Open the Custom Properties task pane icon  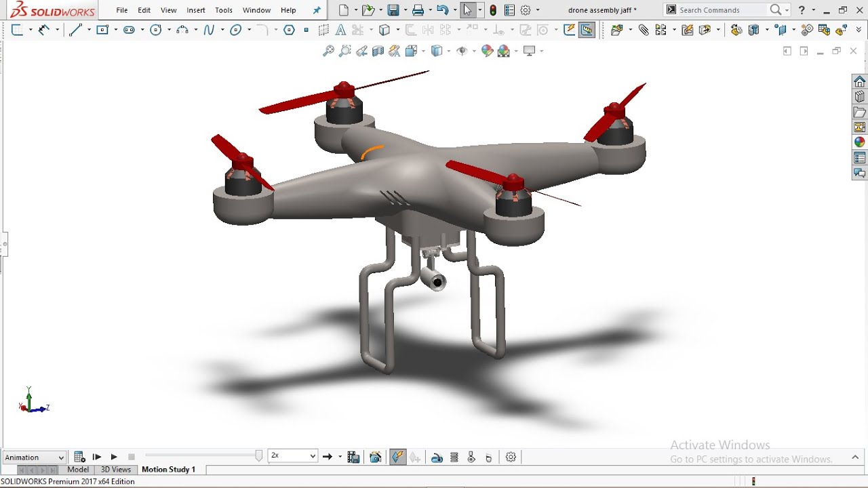(x=860, y=158)
